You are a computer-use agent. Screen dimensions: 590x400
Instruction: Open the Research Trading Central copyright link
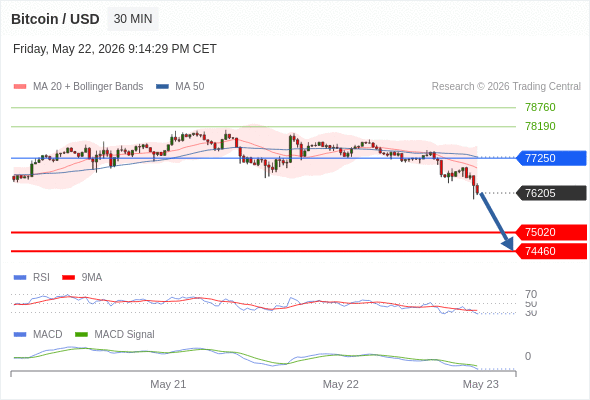click(506, 87)
